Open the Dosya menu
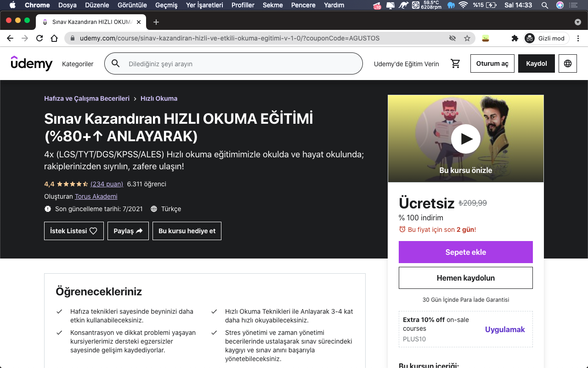 click(x=68, y=5)
